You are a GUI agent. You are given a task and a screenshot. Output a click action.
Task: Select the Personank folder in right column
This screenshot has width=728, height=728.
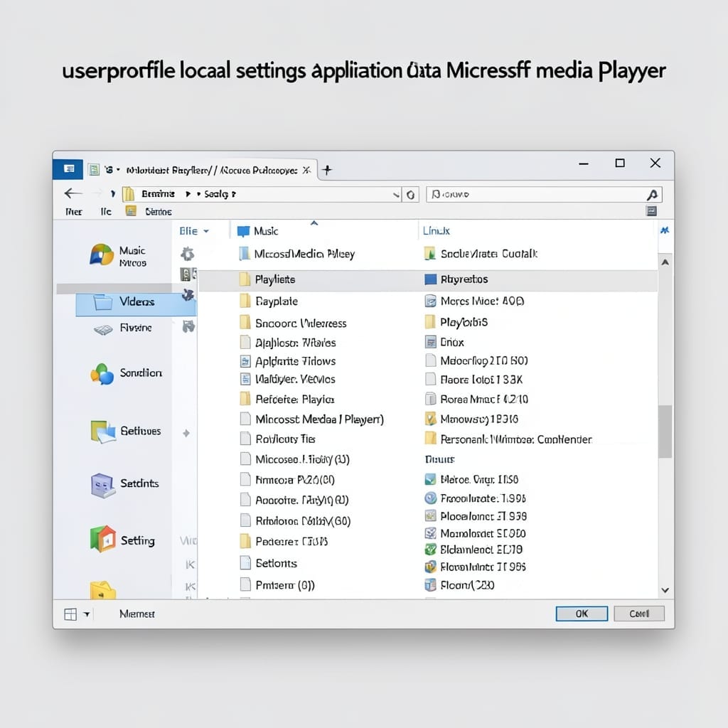(x=508, y=439)
